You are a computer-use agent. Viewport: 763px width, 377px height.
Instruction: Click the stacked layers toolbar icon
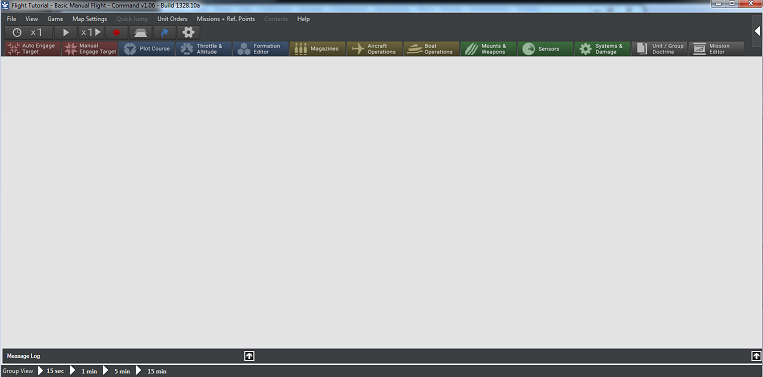[140, 33]
